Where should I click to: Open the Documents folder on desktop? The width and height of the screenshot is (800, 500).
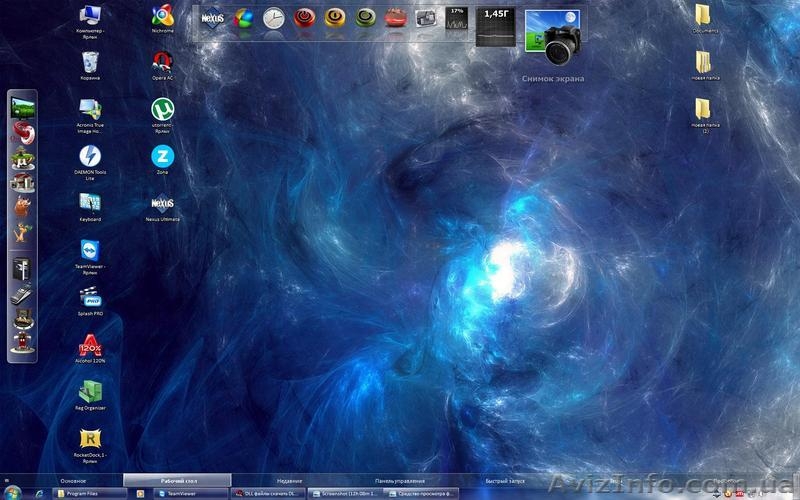click(704, 15)
